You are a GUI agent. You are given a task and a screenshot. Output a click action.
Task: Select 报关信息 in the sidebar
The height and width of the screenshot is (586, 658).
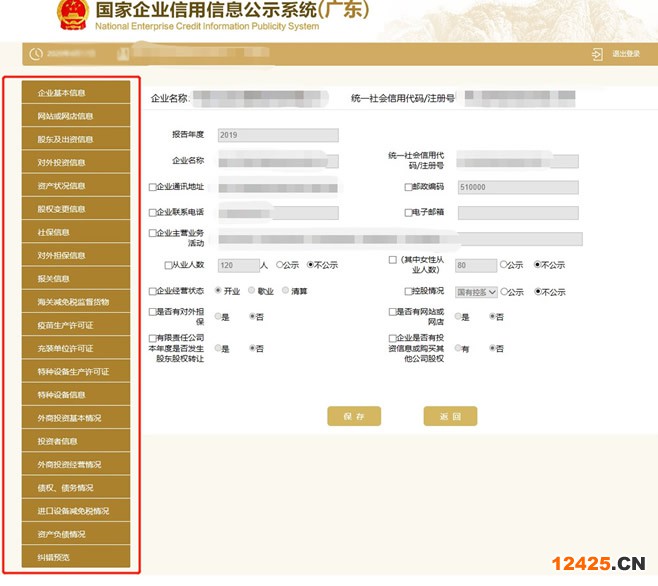coord(76,278)
